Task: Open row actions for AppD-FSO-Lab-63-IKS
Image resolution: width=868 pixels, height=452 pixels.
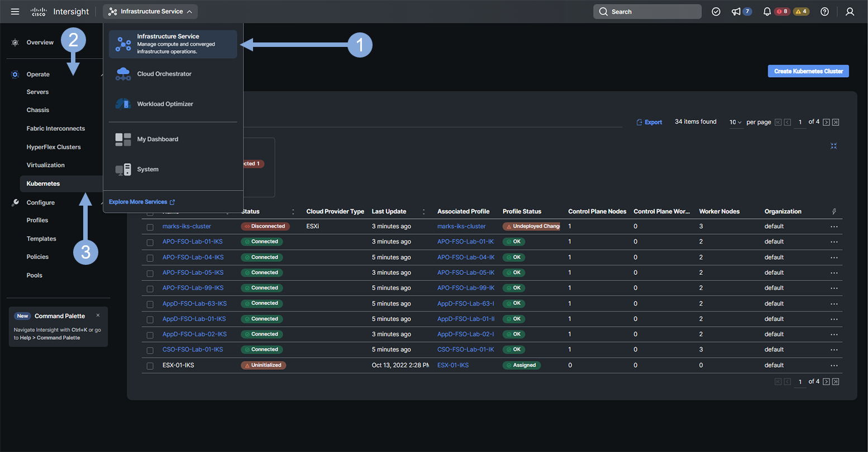Action: pos(834,304)
